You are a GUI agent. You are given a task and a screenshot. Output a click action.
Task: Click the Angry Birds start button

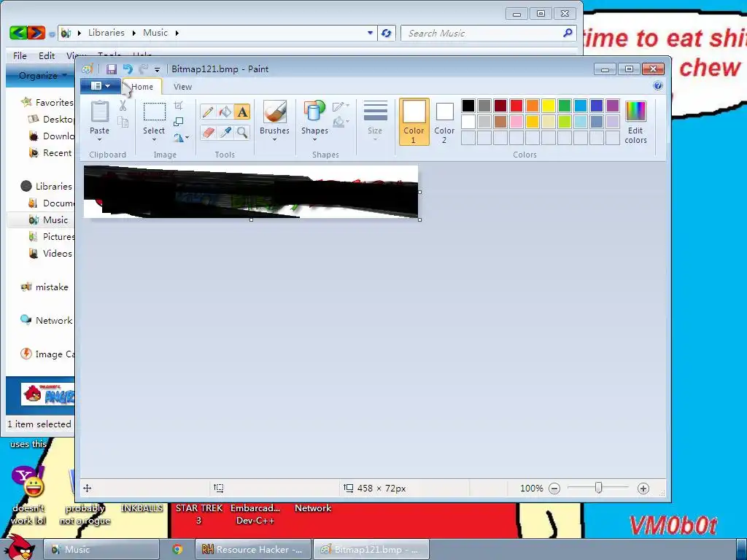[x=19, y=548]
